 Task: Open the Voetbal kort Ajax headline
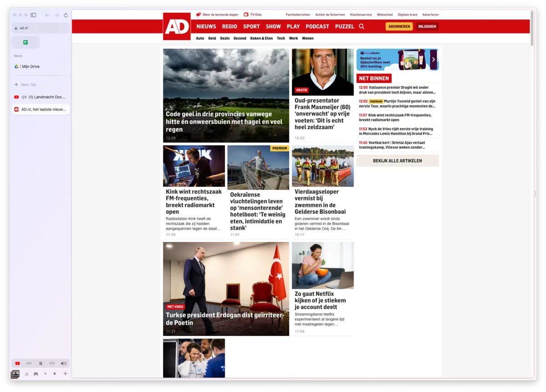pos(398,145)
